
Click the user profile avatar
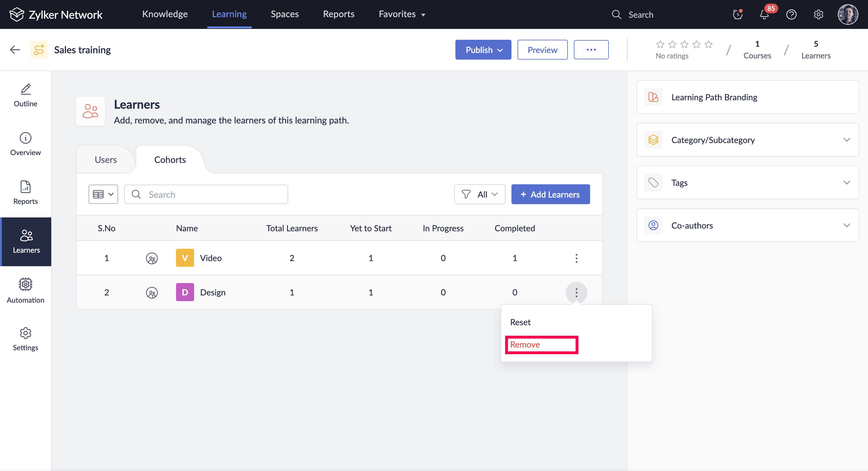[x=848, y=14]
